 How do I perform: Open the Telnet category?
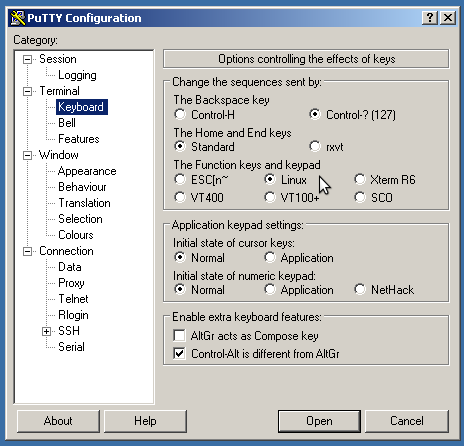pos(73,299)
